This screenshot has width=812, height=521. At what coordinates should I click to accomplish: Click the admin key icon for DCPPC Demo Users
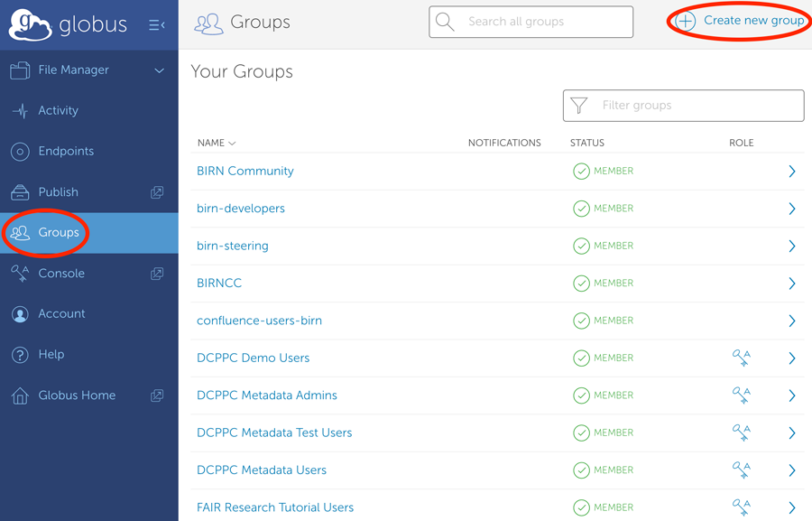[742, 358]
